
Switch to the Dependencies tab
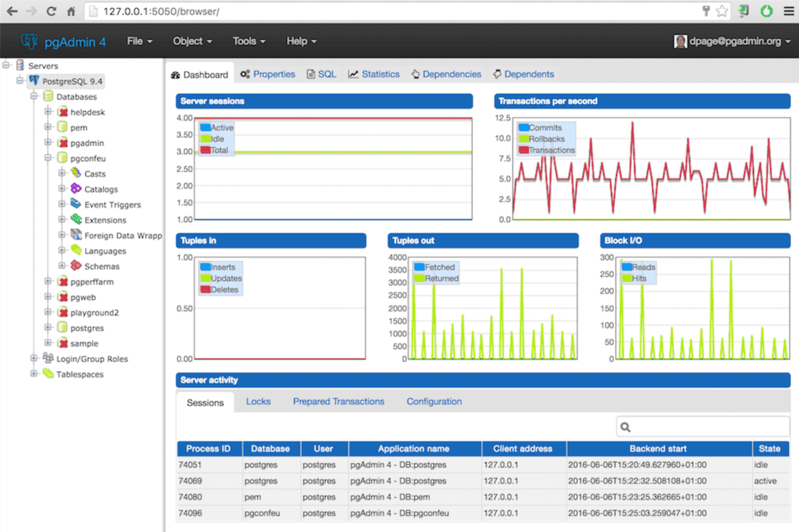[446, 74]
